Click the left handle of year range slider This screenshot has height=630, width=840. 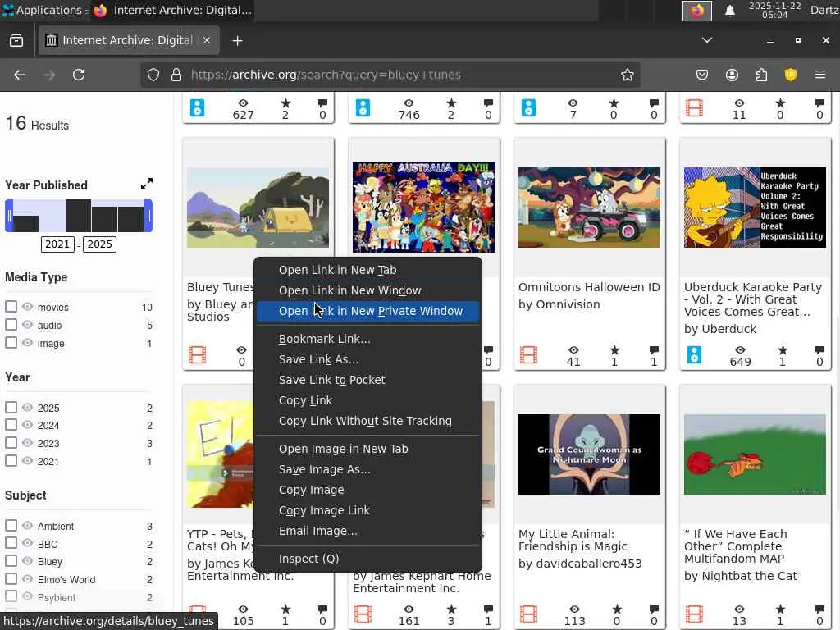coord(9,216)
